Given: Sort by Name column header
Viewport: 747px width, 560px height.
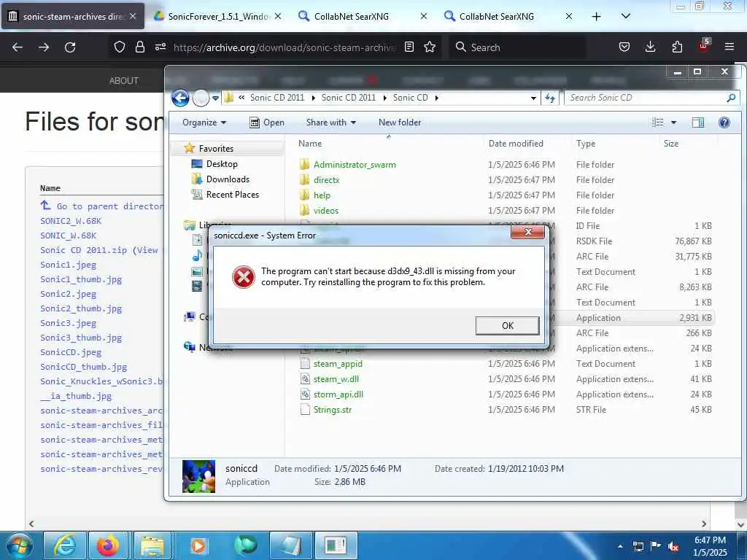Looking at the screenshot, I should [309, 144].
